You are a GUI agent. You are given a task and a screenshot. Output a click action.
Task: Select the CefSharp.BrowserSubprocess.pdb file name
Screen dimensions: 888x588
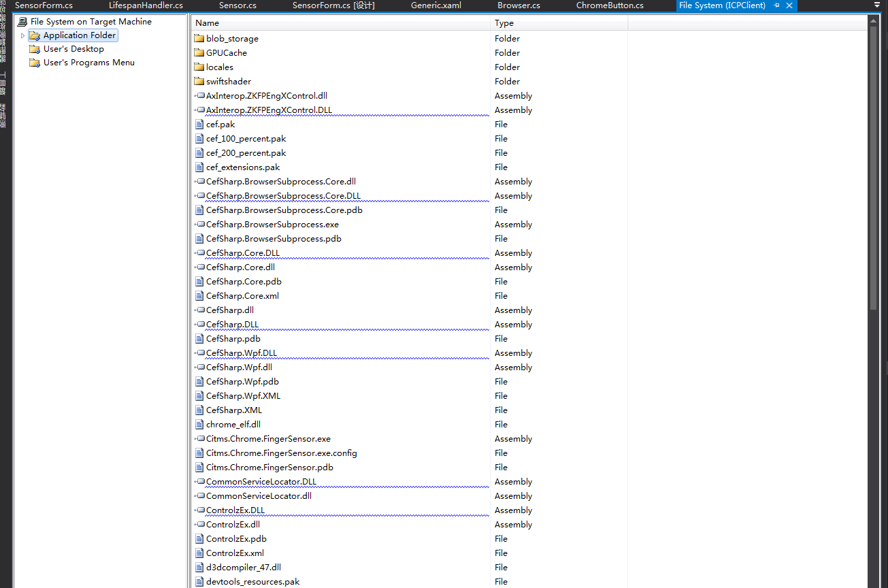pyautogui.click(x=274, y=238)
